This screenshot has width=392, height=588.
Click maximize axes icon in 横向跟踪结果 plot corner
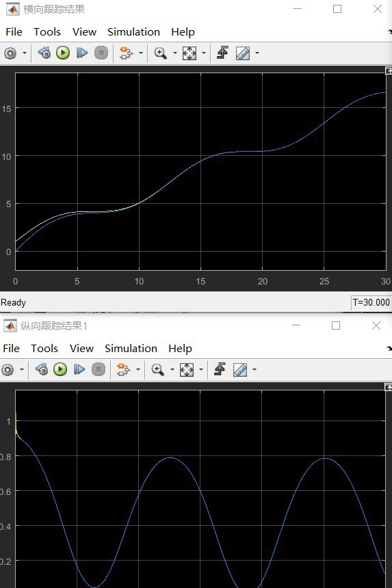389,70
